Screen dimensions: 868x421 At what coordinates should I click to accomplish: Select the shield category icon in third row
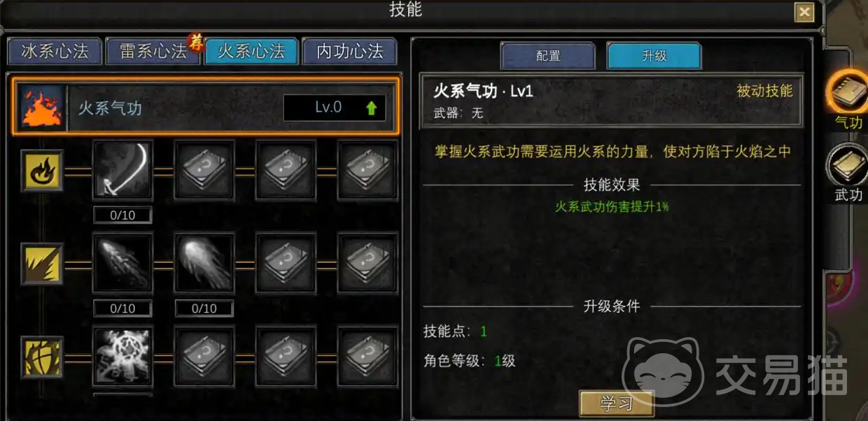(x=42, y=357)
